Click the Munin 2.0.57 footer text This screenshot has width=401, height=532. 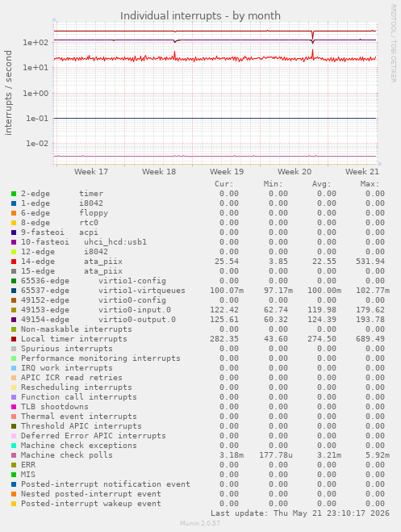pos(200,523)
